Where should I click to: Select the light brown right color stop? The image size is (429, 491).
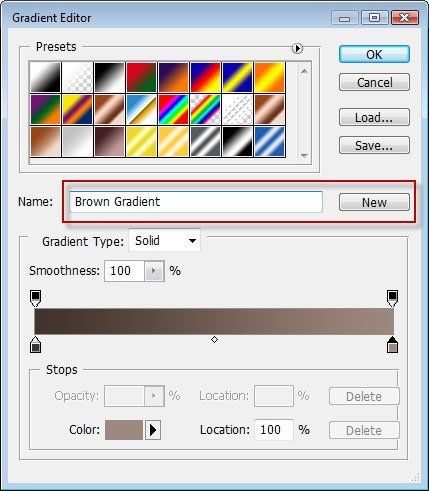click(392, 345)
